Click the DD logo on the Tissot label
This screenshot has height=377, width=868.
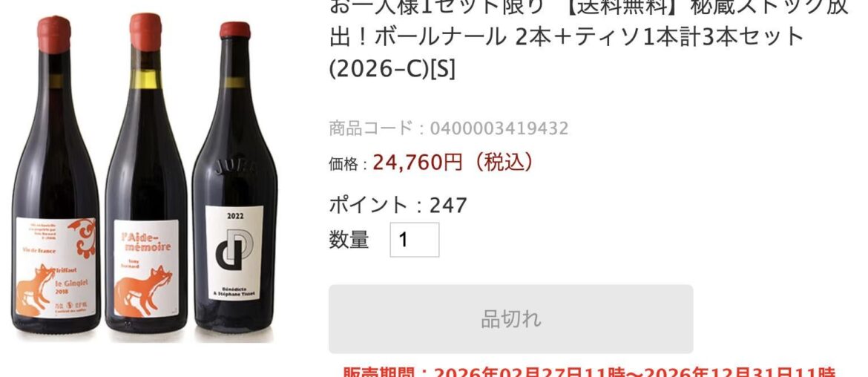coord(234,249)
